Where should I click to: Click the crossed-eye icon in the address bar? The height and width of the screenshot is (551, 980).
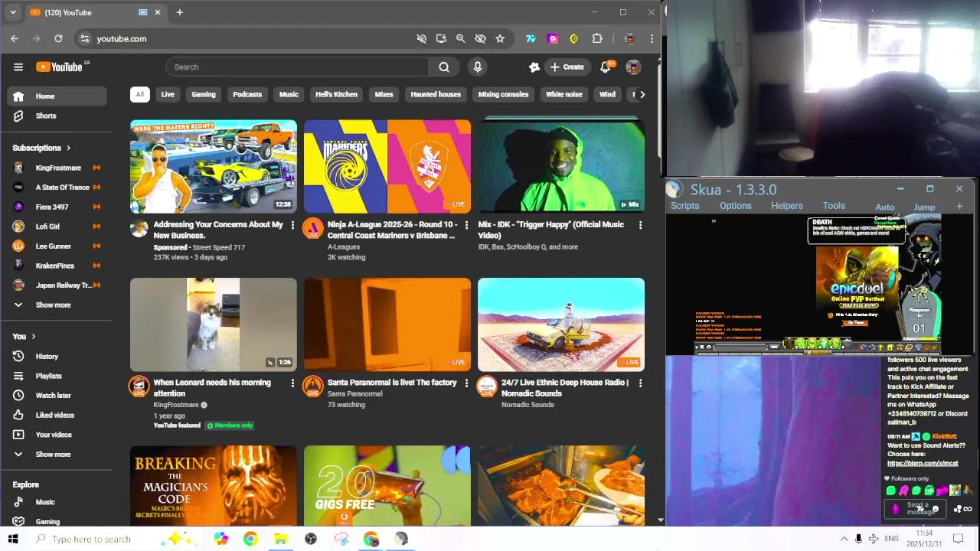(480, 38)
